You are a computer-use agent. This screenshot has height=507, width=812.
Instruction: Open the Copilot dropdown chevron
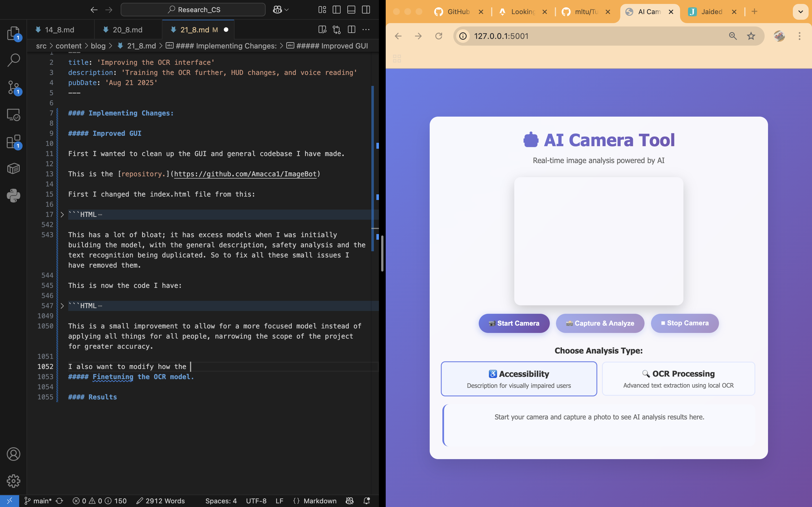pyautogui.click(x=286, y=10)
